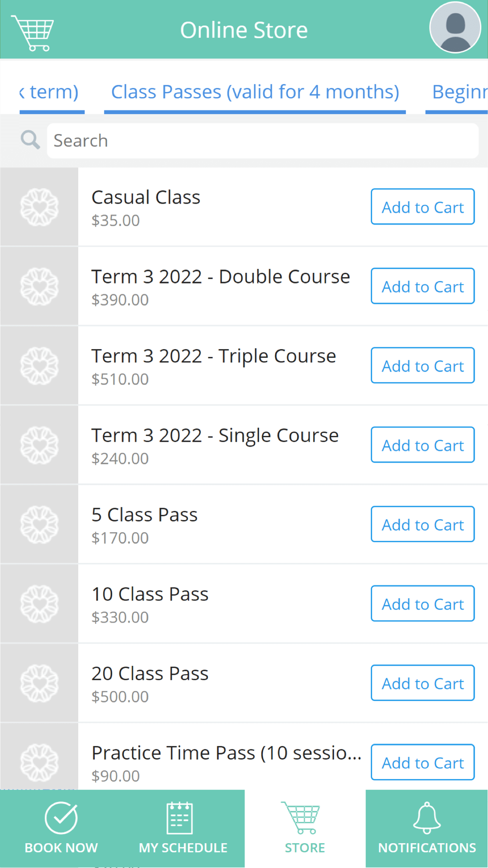
Task: Click the search magnifier icon
Action: click(30, 140)
